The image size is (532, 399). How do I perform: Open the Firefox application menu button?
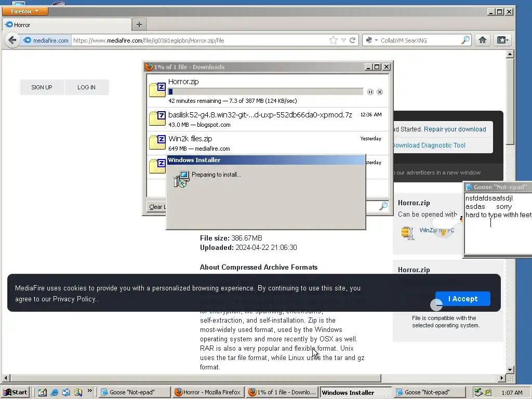click(x=25, y=11)
